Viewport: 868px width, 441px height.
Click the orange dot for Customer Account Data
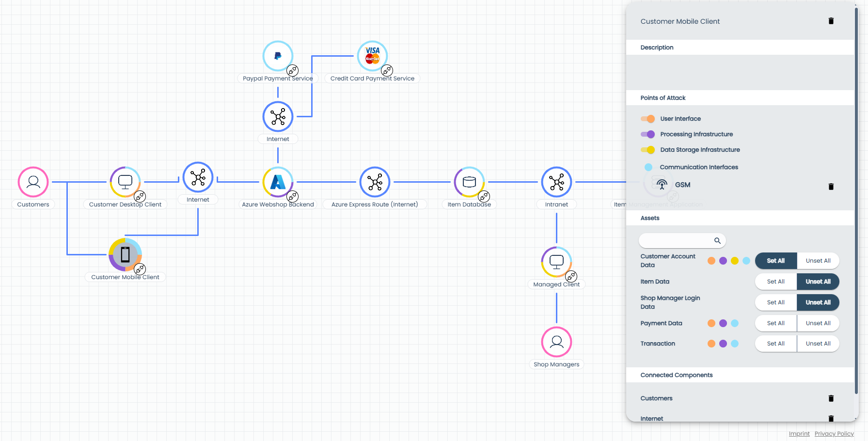coord(711,261)
